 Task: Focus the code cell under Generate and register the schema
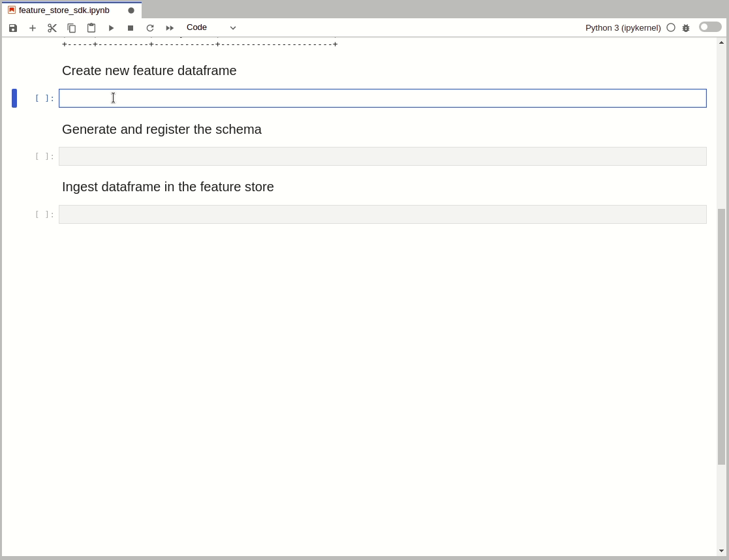382,156
